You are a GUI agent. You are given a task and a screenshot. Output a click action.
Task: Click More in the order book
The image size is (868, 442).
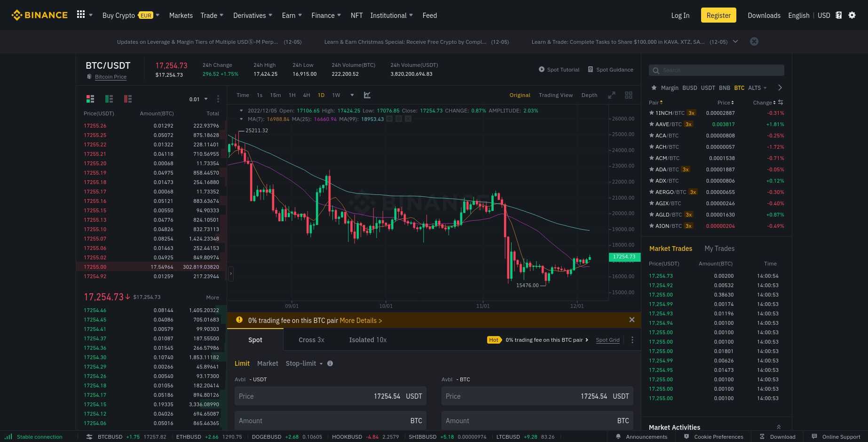pos(213,297)
